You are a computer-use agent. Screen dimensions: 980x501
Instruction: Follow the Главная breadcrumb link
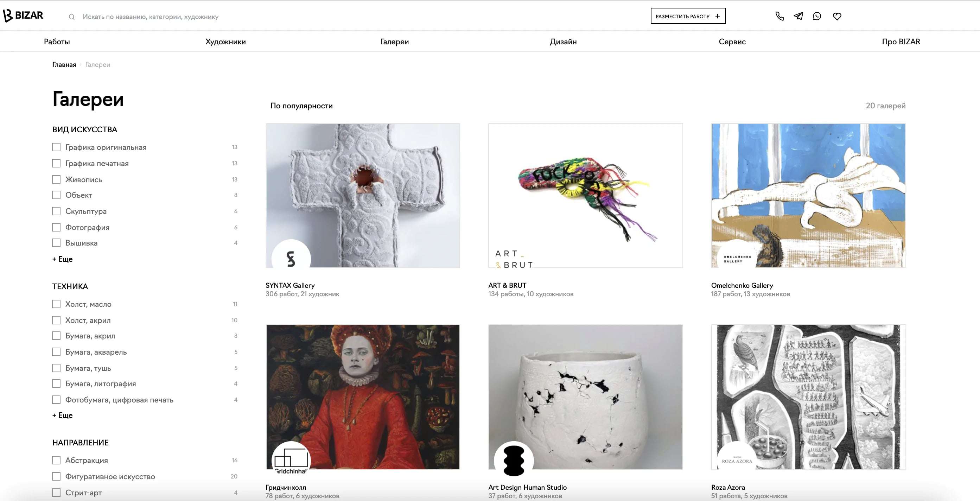pos(64,65)
